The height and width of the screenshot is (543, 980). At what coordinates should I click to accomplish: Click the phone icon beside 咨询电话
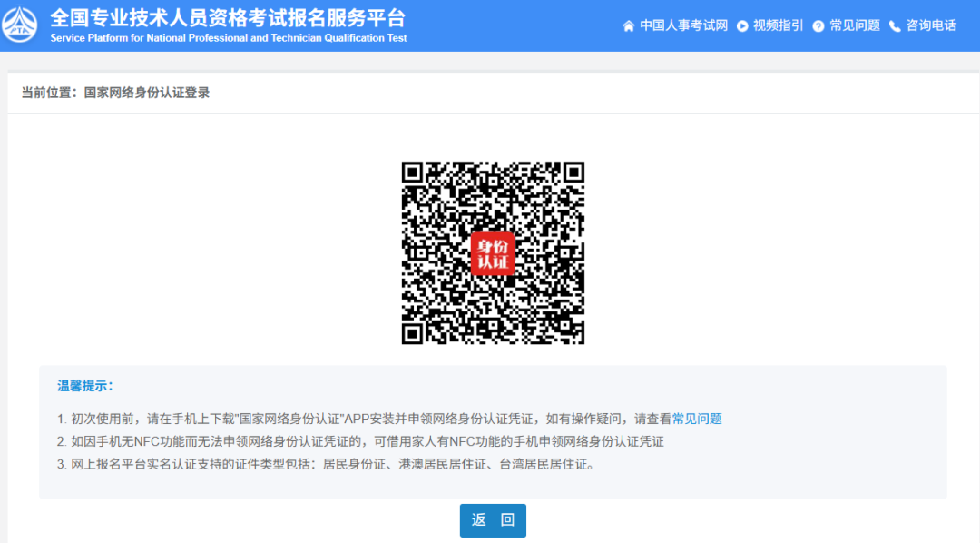pyautogui.click(x=894, y=25)
